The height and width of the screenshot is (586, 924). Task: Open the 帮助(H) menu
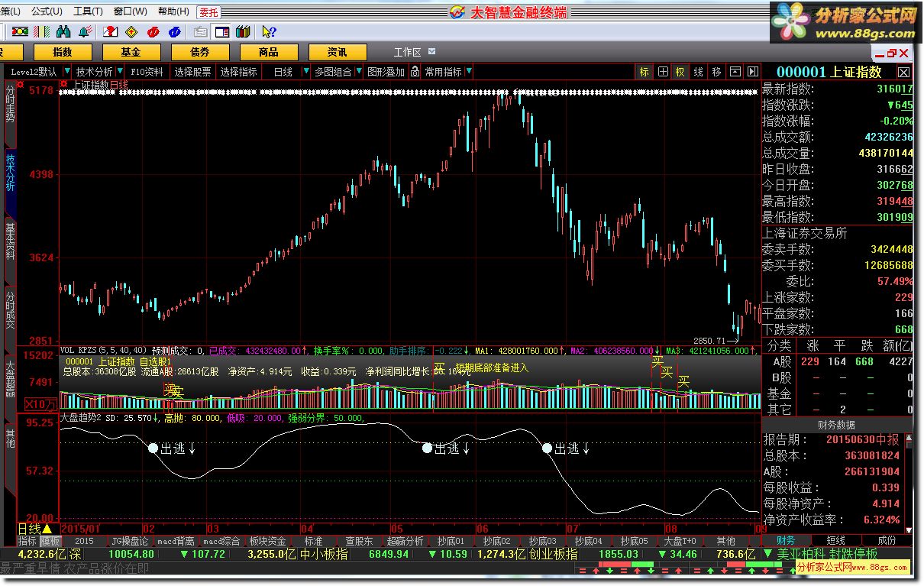coord(173,11)
